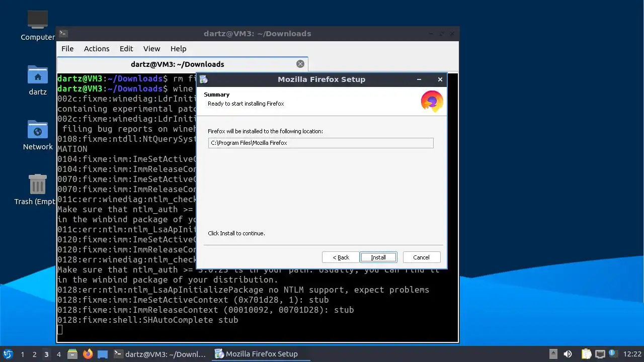Close the terminal tab with X icon
Screen dimensions: 644x362
click(x=300, y=64)
